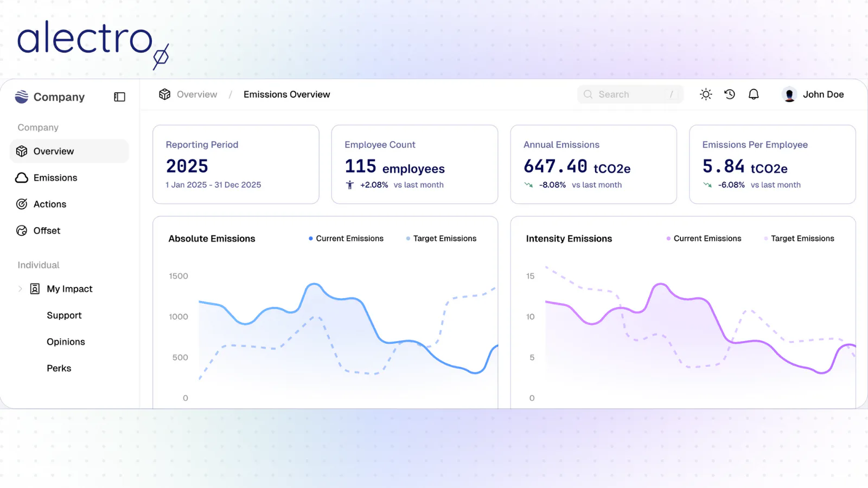868x488 pixels.
Task: Click employee person icon in Employee Count
Action: point(350,185)
